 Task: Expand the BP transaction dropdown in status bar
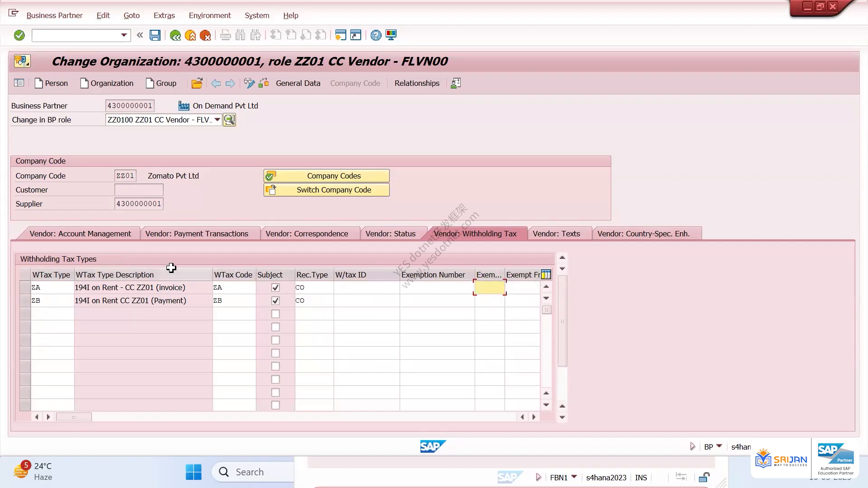(719, 446)
